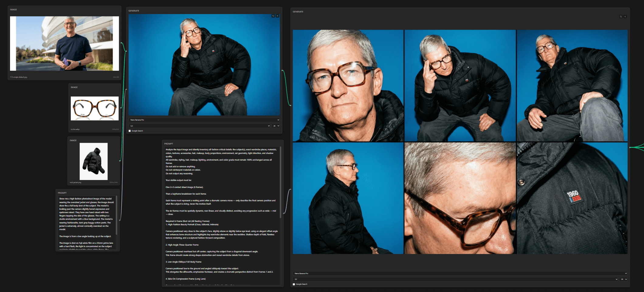Enable Google Search on the first Generate node
The image size is (644, 292).
click(x=130, y=131)
